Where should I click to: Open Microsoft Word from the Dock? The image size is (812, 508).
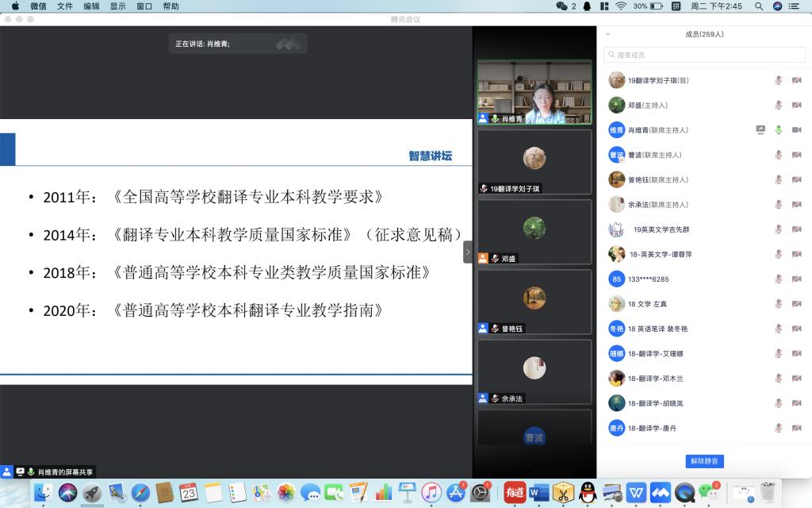click(x=538, y=493)
